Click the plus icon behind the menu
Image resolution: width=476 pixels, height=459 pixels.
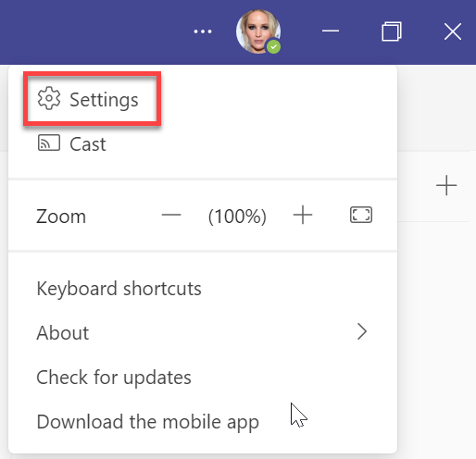coord(446,185)
